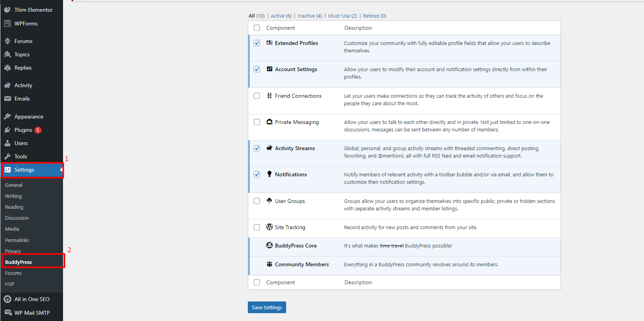Filter components by Inactive
Image resolution: width=644 pixels, height=321 pixels.
click(306, 16)
